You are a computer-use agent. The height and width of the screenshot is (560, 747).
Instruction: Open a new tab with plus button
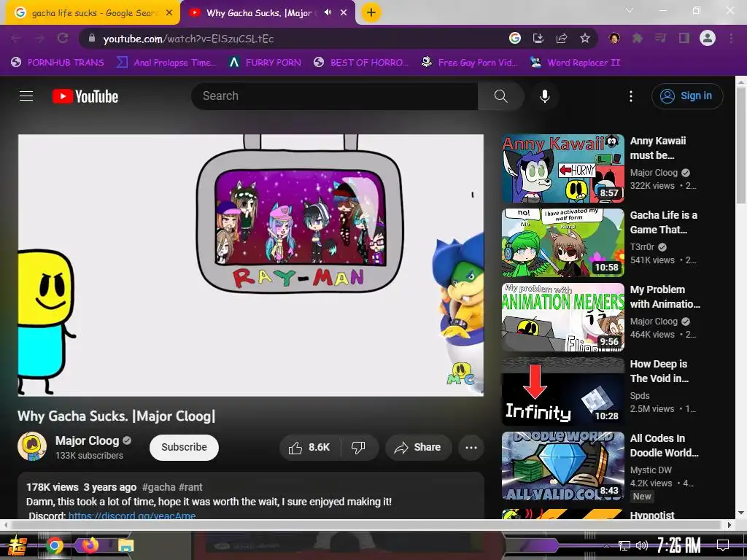tap(371, 12)
